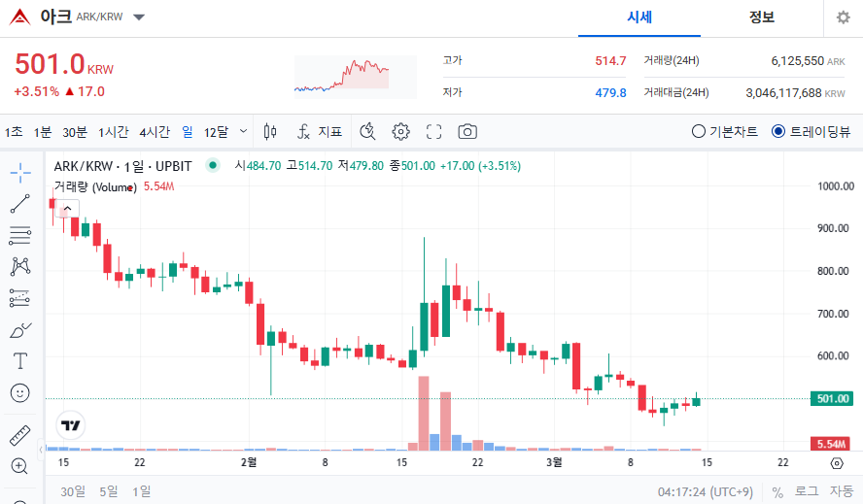Open the emoji icons tool

[x=20, y=393]
